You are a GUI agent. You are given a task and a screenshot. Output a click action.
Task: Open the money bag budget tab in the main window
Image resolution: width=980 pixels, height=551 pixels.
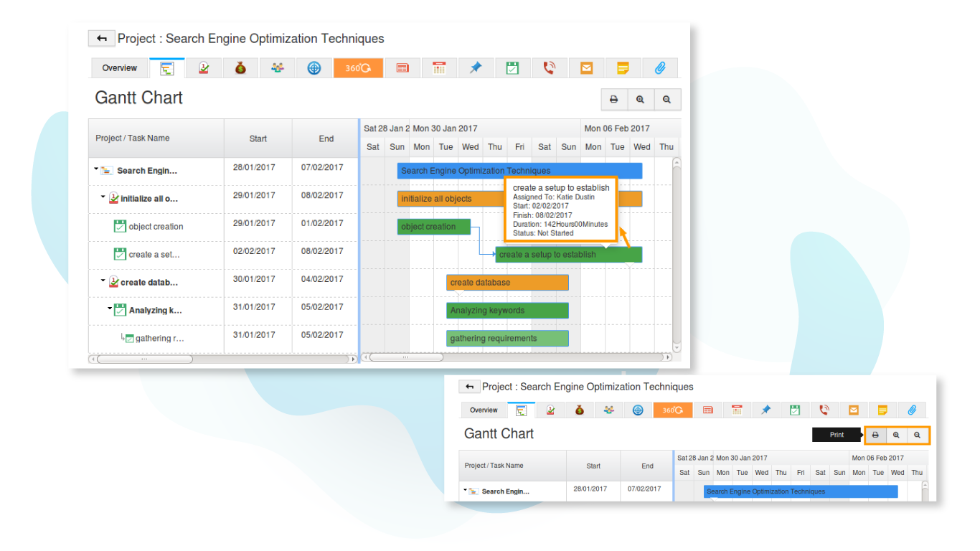tap(240, 68)
